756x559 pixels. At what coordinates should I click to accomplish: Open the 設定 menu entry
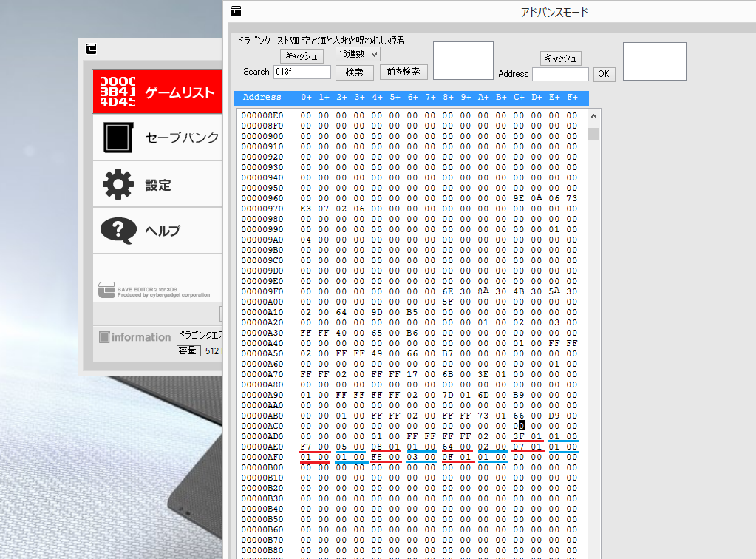157,185
